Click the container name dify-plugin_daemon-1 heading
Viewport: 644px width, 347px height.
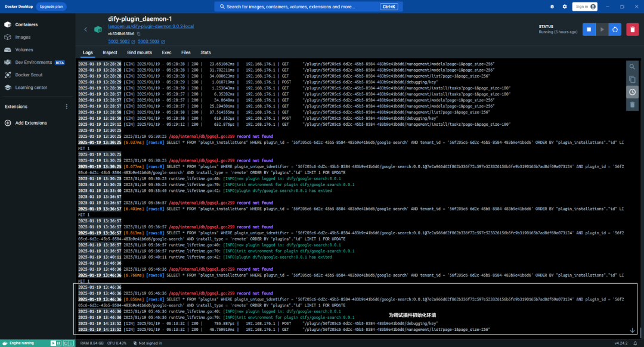[140, 19]
